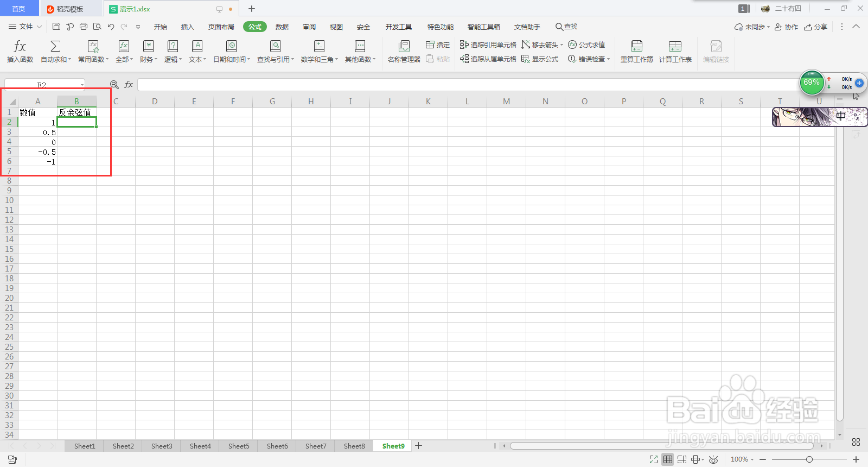868x467 pixels.
Task: Click the 协作 (Collaborate) button
Action: [787, 27]
